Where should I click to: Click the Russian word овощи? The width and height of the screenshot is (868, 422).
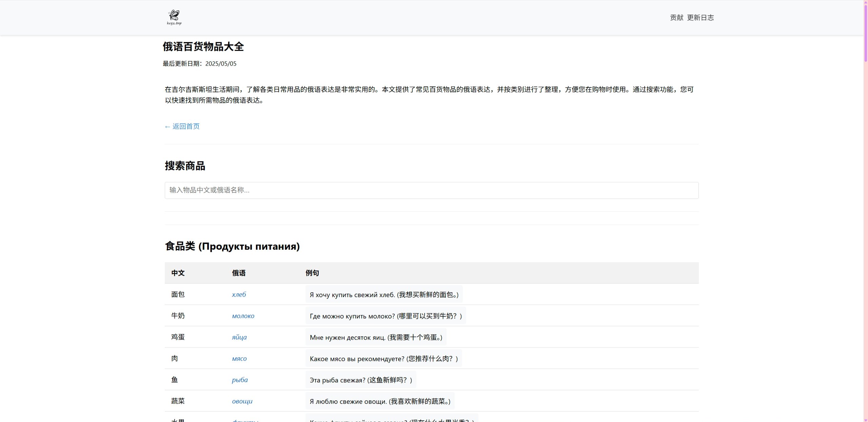[x=242, y=401]
